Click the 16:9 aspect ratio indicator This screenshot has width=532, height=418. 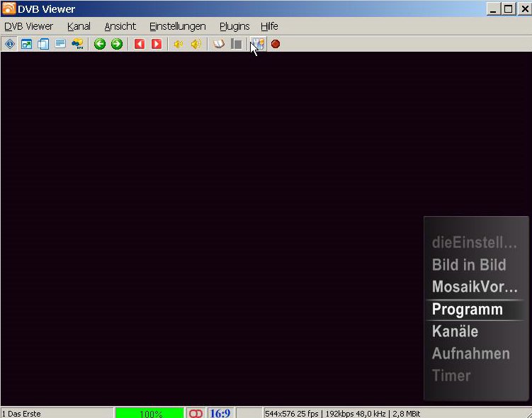[220, 413]
